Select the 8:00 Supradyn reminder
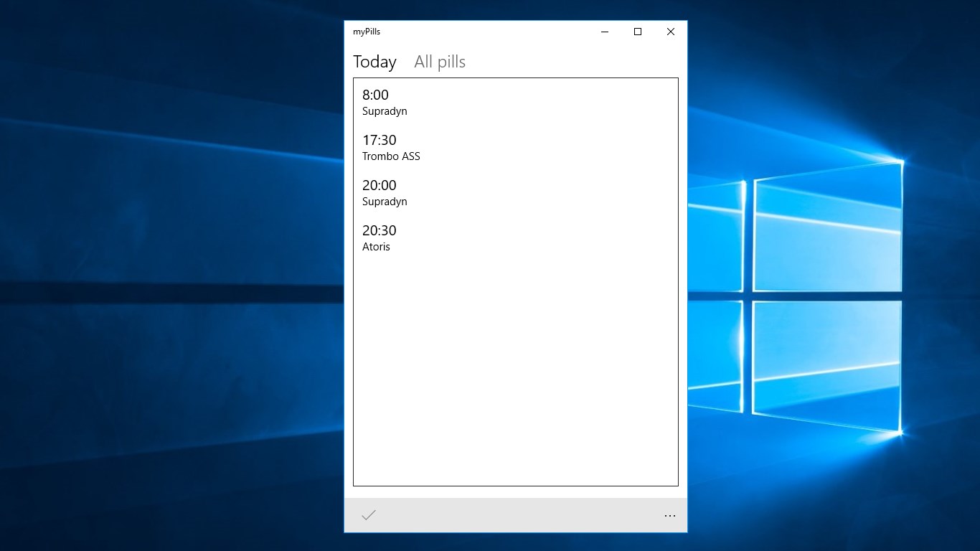Image resolution: width=980 pixels, height=551 pixels. click(385, 102)
